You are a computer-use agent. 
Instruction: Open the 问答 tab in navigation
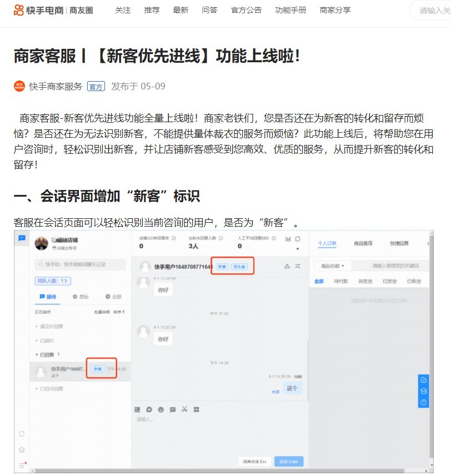(210, 11)
